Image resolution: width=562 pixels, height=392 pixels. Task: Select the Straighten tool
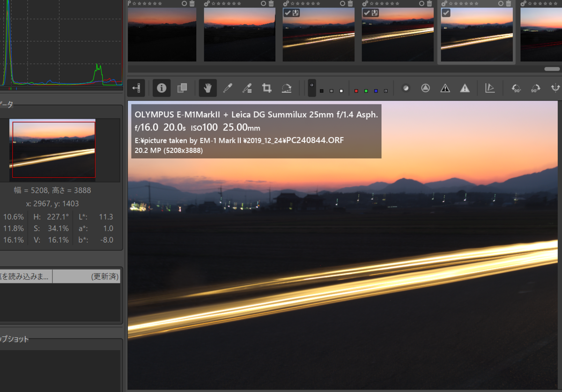click(x=287, y=88)
